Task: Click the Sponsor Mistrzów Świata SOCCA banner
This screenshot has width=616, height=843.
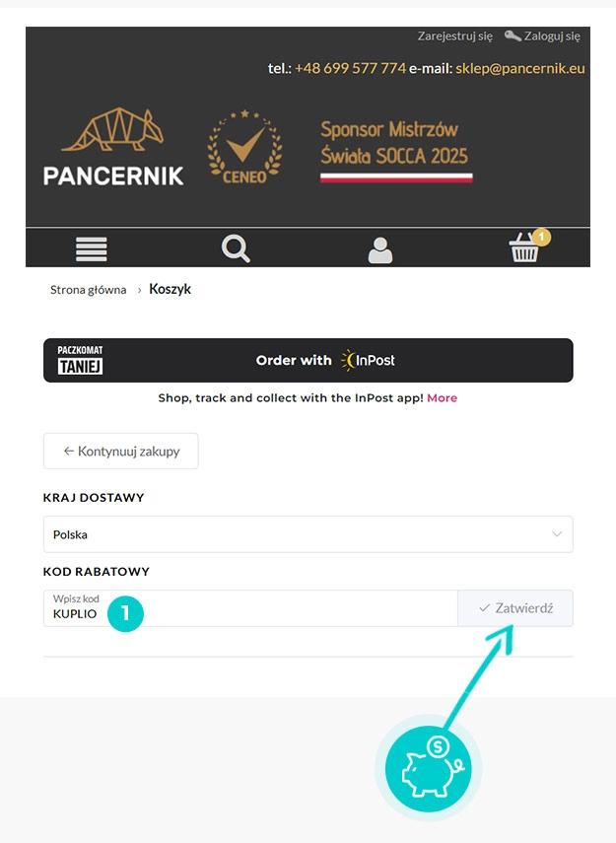Action: click(395, 151)
